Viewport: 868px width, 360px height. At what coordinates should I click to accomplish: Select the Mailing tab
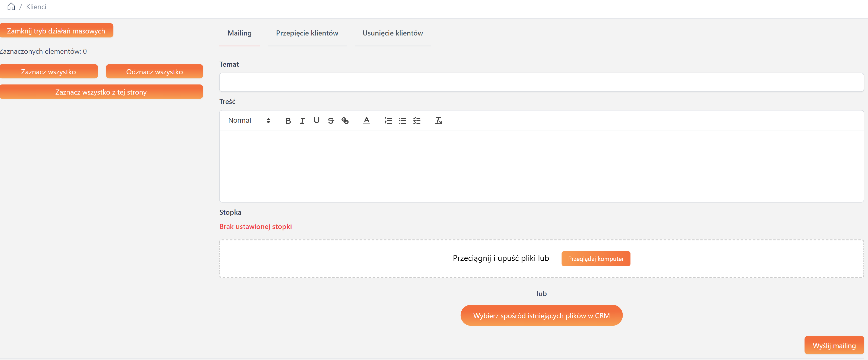[239, 33]
